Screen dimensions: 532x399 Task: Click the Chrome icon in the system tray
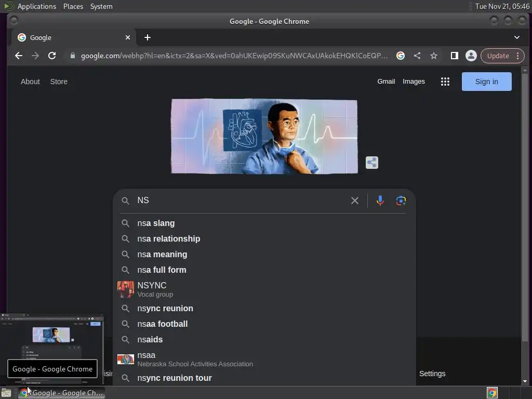[492, 393]
